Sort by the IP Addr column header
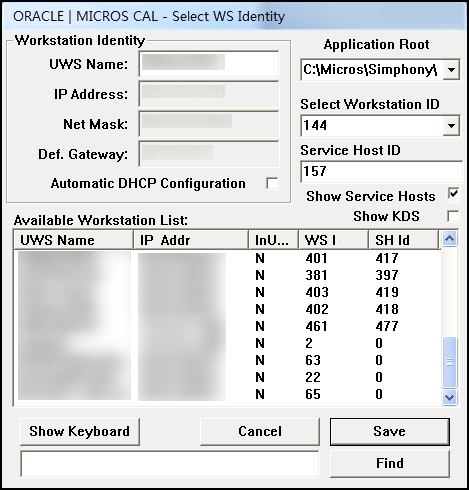Screen dimensions: 469x490 (191, 240)
